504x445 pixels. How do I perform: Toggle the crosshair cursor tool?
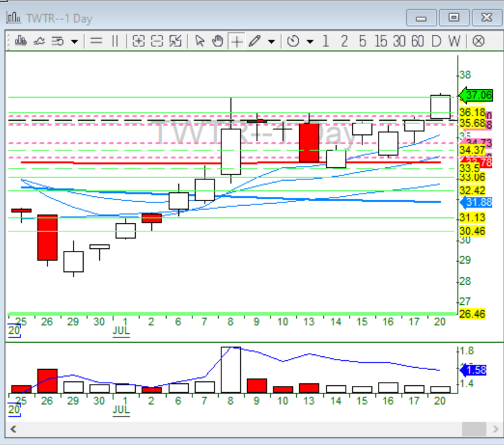point(237,41)
